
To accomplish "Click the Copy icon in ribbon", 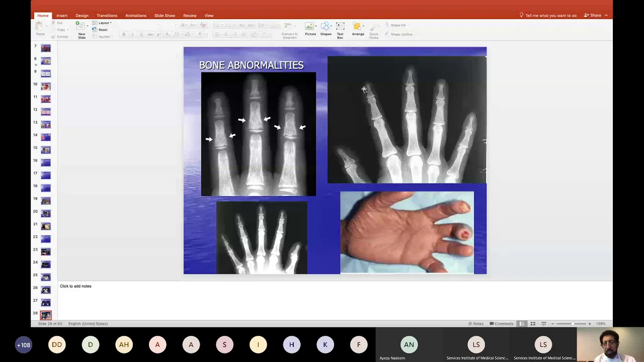I will [x=53, y=30].
